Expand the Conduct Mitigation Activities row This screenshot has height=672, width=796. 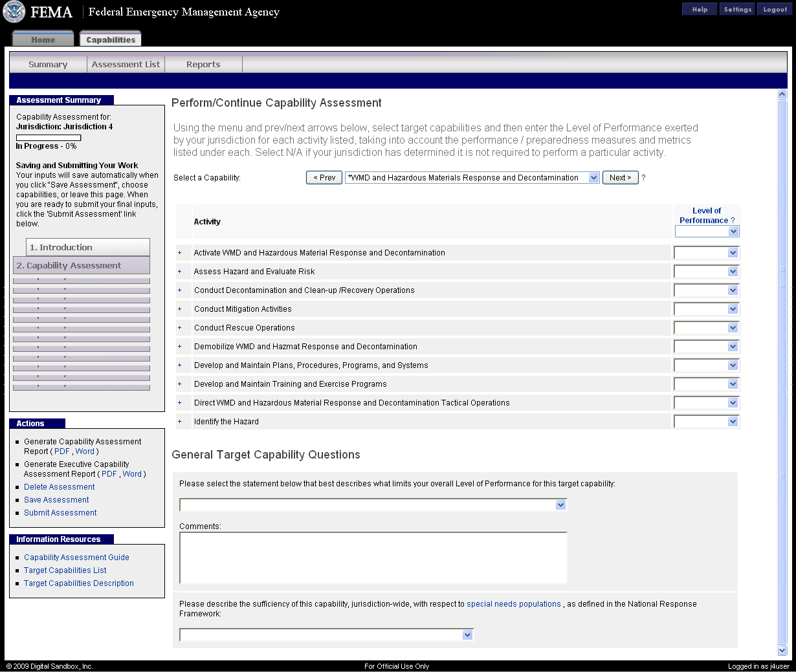[x=180, y=309]
